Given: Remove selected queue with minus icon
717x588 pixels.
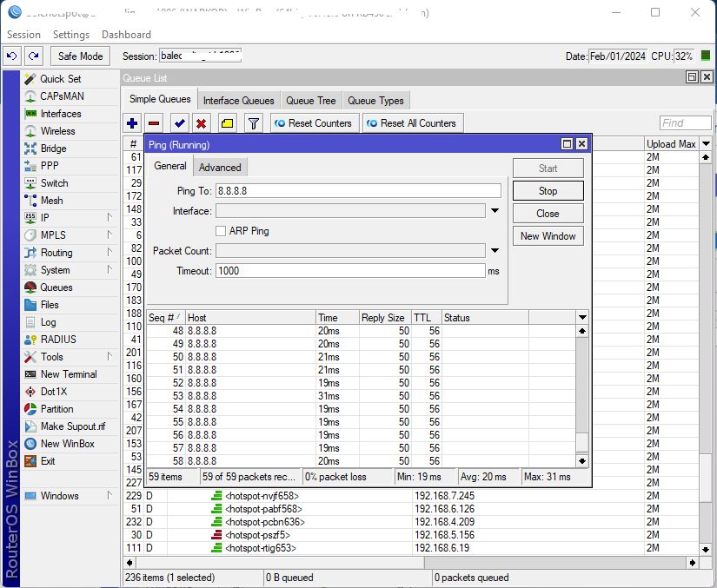Looking at the screenshot, I should [x=154, y=123].
